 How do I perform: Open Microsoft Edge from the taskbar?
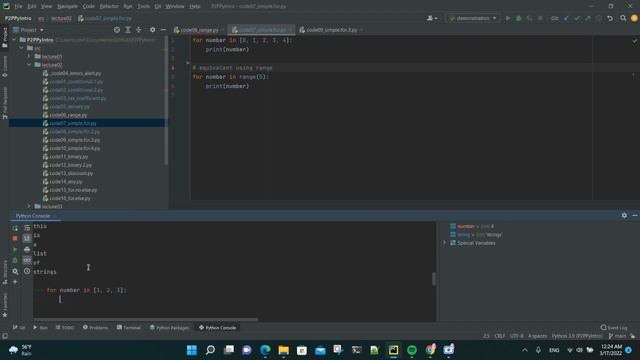click(x=265, y=350)
